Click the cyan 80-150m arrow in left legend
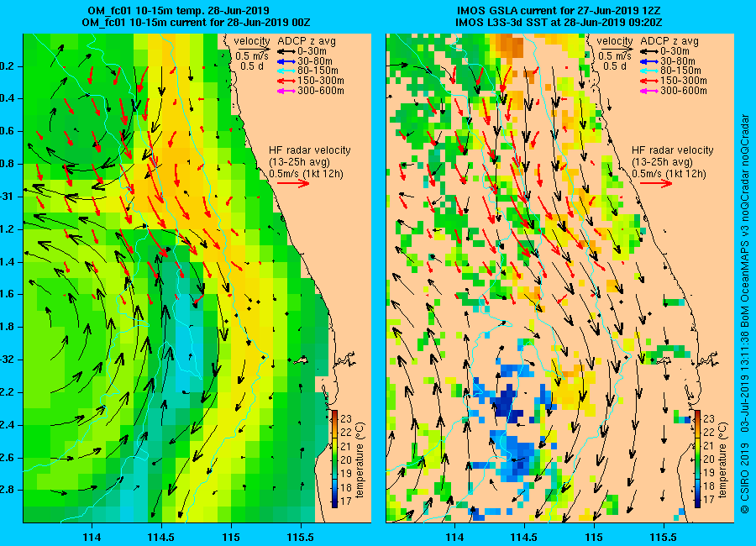 (286, 71)
